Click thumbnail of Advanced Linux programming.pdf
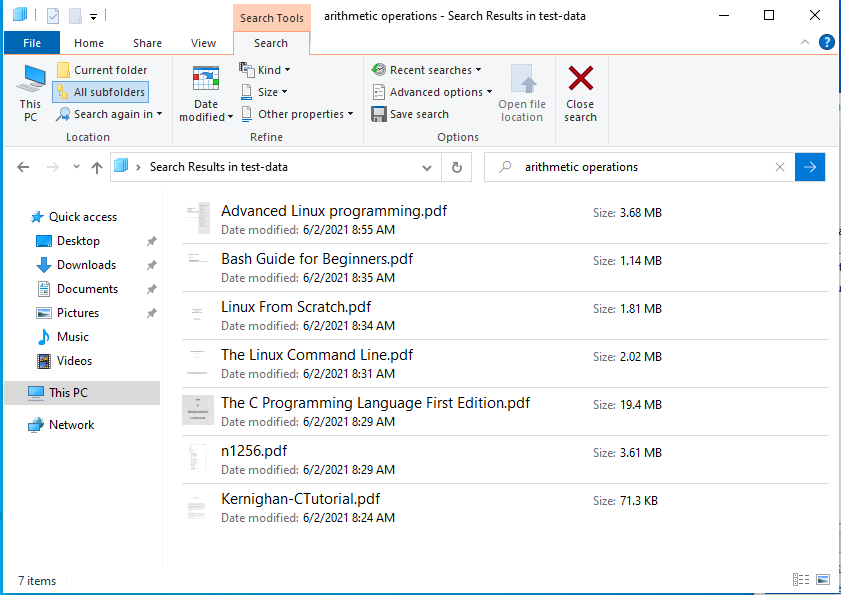 (x=198, y=218)
